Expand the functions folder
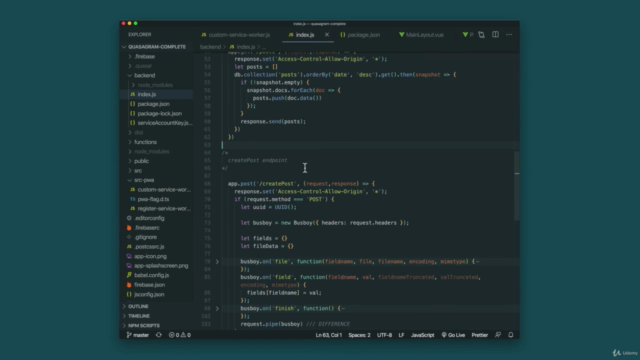The image size is (640, 360). (x=145, y=142)
